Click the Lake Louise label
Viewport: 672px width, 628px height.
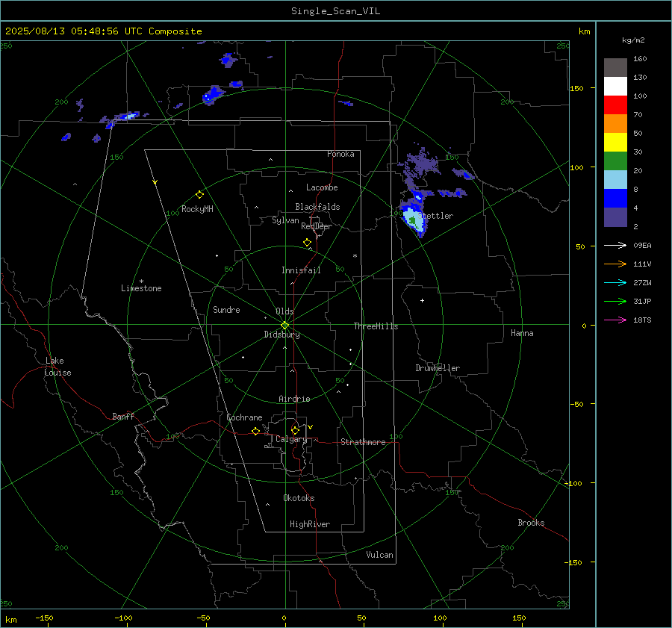57,367
